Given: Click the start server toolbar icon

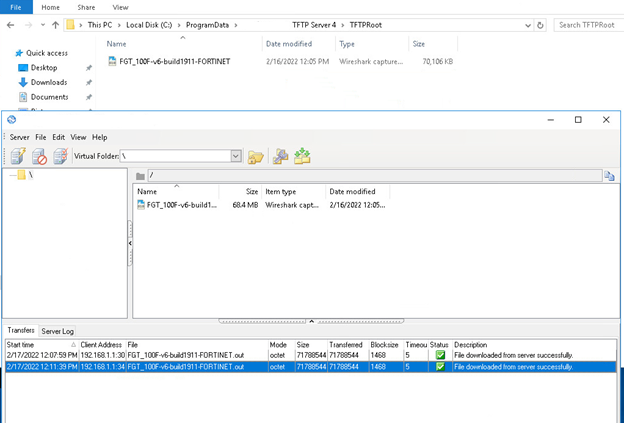Looking at the screenshot, I should (18, 156).
